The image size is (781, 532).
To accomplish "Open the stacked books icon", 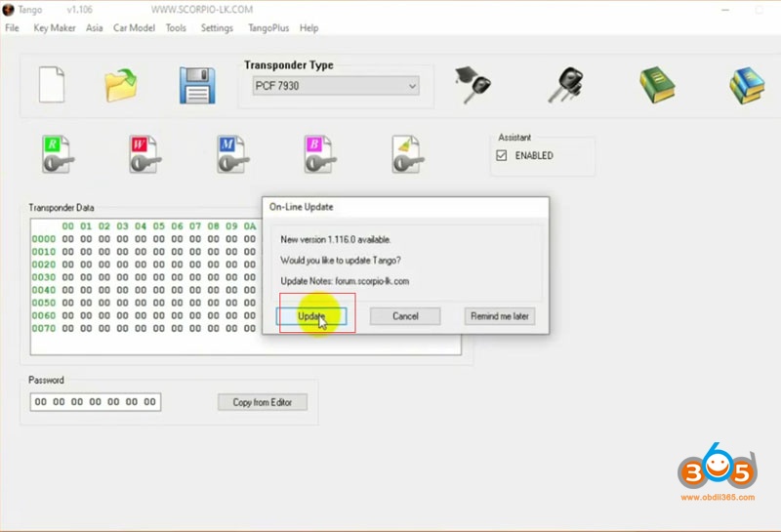I will click(x=747, y=86).
